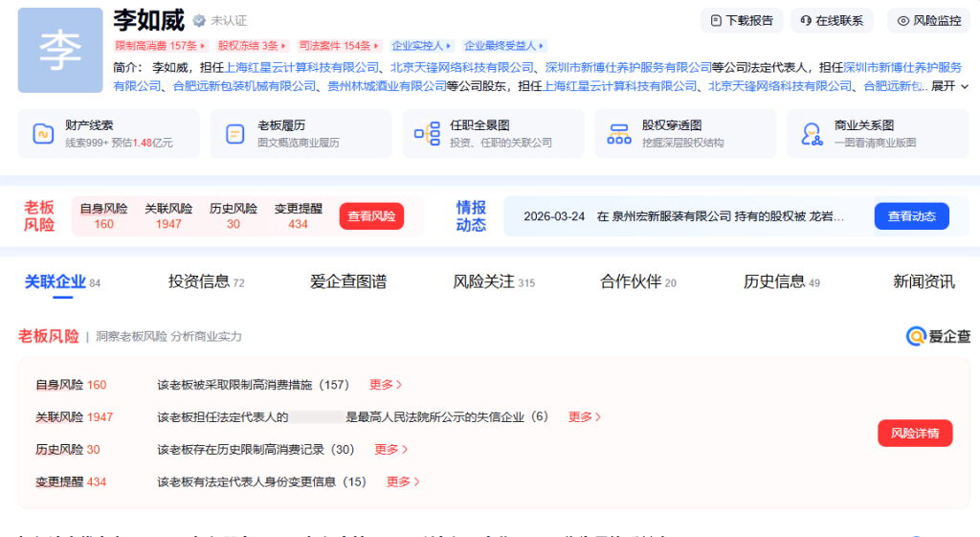The height and width of the screenshot is (537, 980).
Task: Switch to the 投资信息 tab
Action: tap(206, 282)
